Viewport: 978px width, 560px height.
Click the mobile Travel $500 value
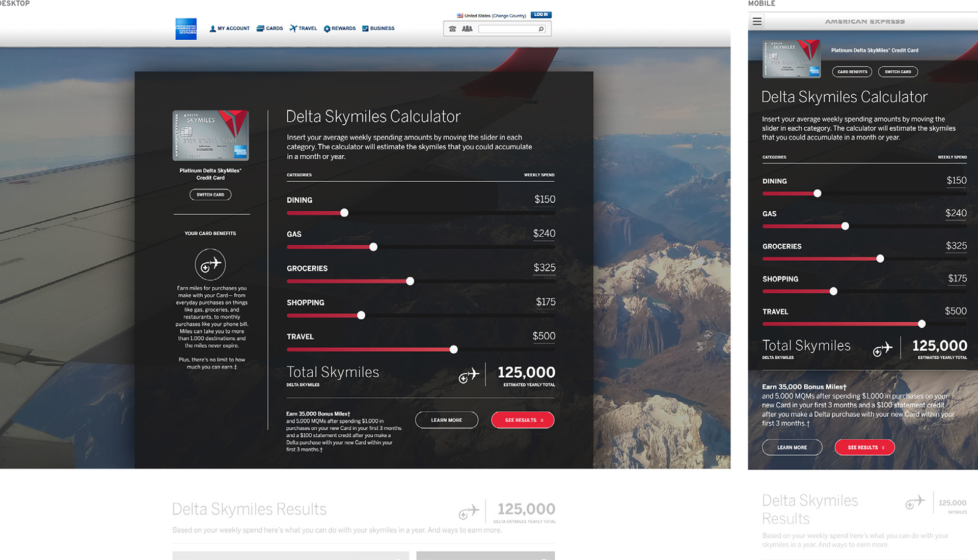[956, 311]
